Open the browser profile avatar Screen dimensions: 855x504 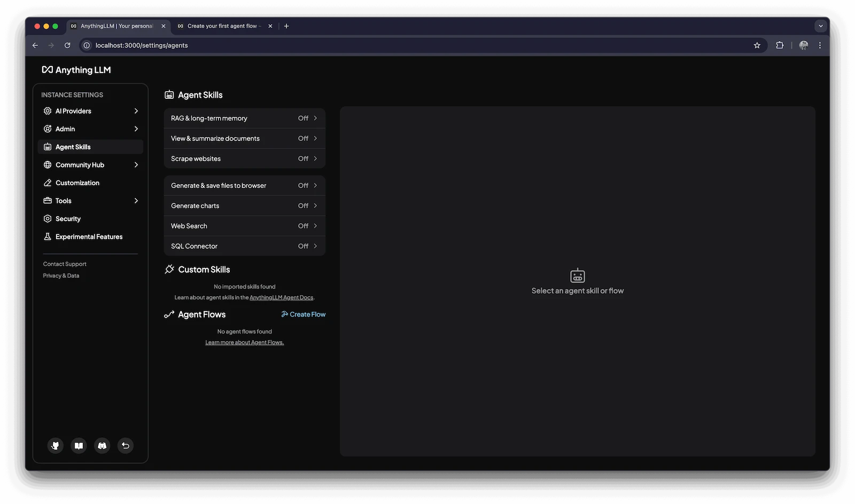coord(803,45)
